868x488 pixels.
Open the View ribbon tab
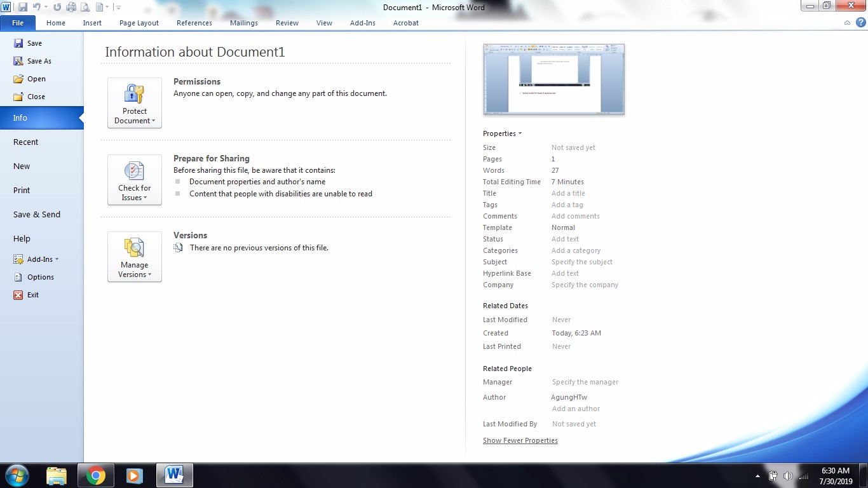[x=324, y=23]
